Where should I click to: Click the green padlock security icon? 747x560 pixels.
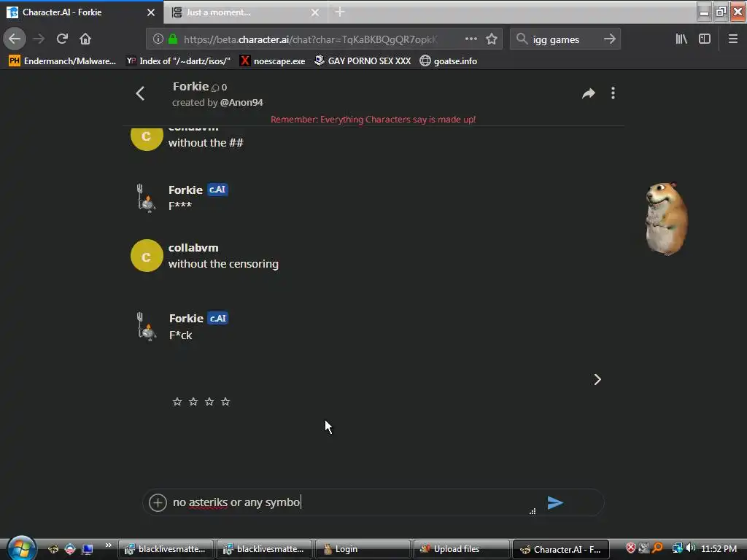pos(173,39)
